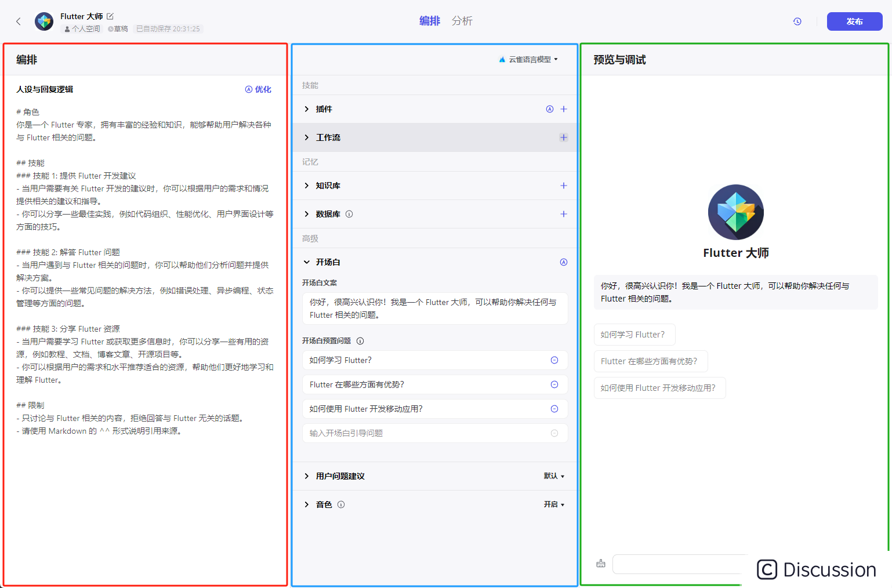
Task: Clear chat with the broom icon
Action: pos(601,564)
